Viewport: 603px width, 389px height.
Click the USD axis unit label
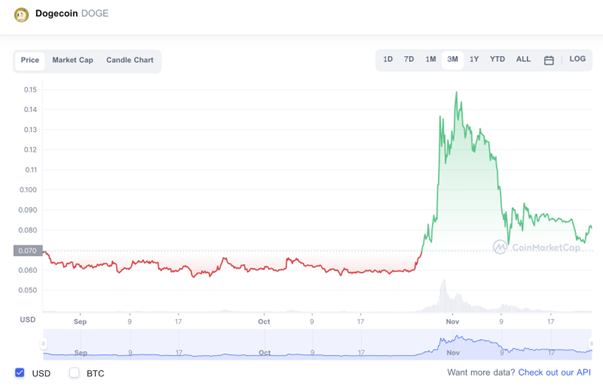[x=28, y=319]
